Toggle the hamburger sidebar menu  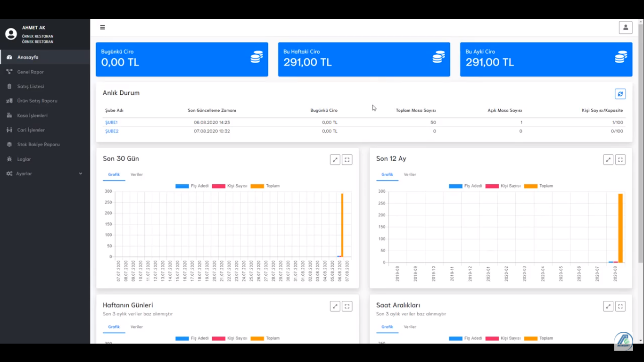[102, 27]
